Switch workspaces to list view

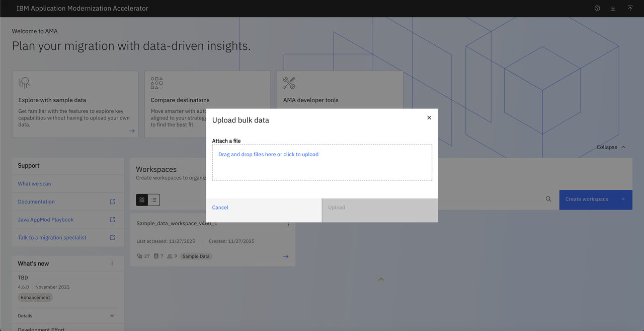(x=154, y=200)
